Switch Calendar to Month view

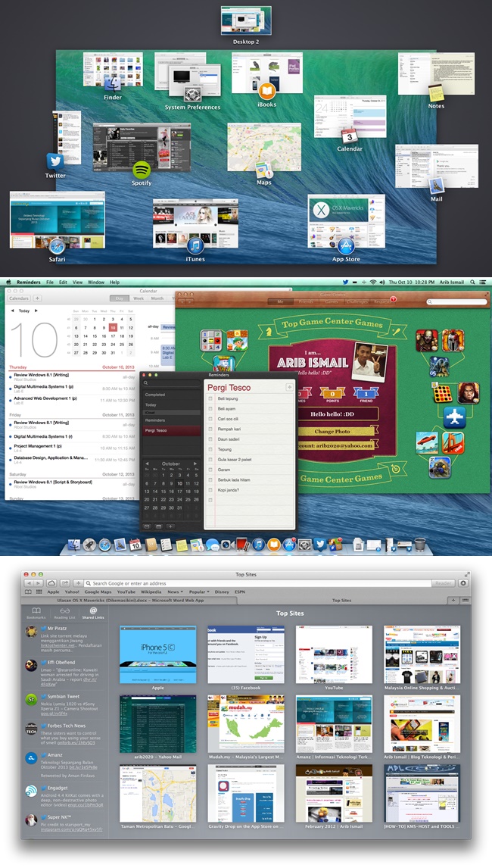coord(157,298)
